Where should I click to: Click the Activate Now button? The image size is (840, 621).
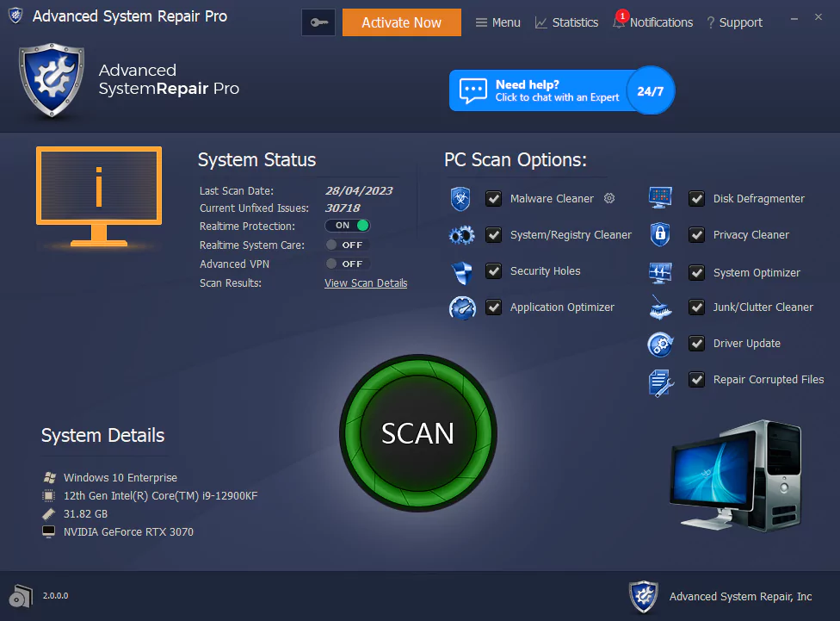tap(401, 22)
